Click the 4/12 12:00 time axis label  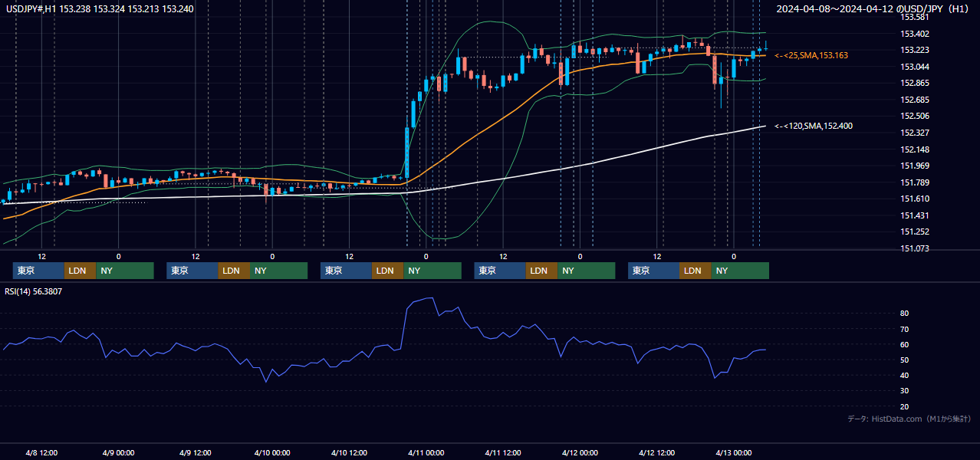pos(656,452)
